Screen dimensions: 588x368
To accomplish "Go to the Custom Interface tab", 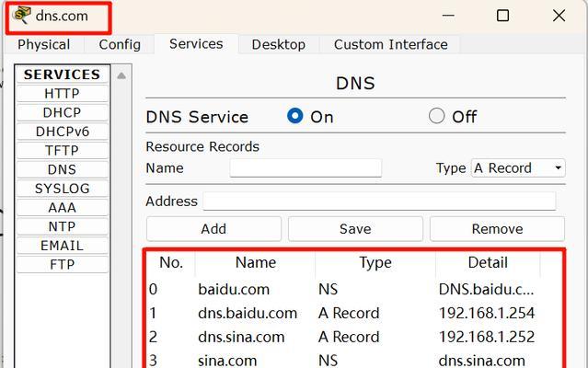I will pos(390,44).
